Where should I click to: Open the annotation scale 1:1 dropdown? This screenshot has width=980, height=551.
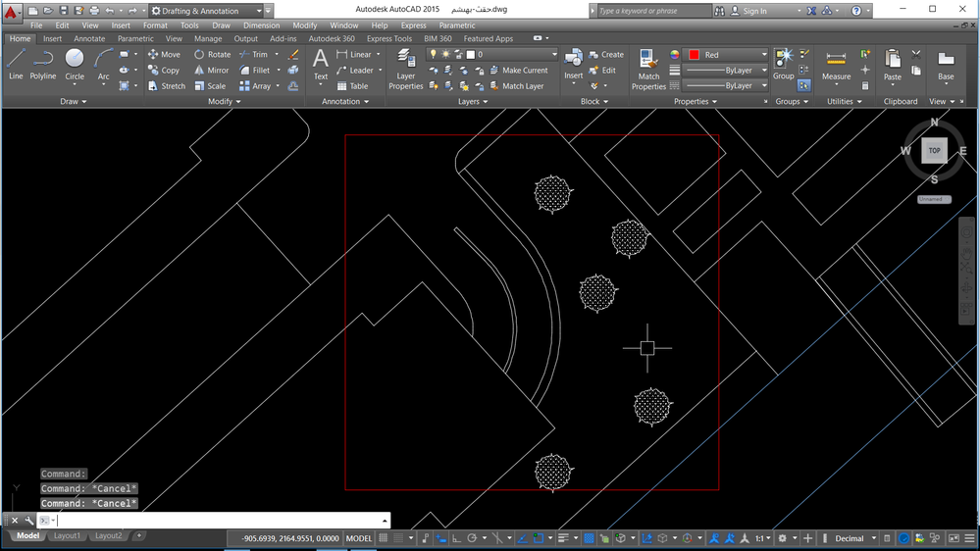[762, 538]
